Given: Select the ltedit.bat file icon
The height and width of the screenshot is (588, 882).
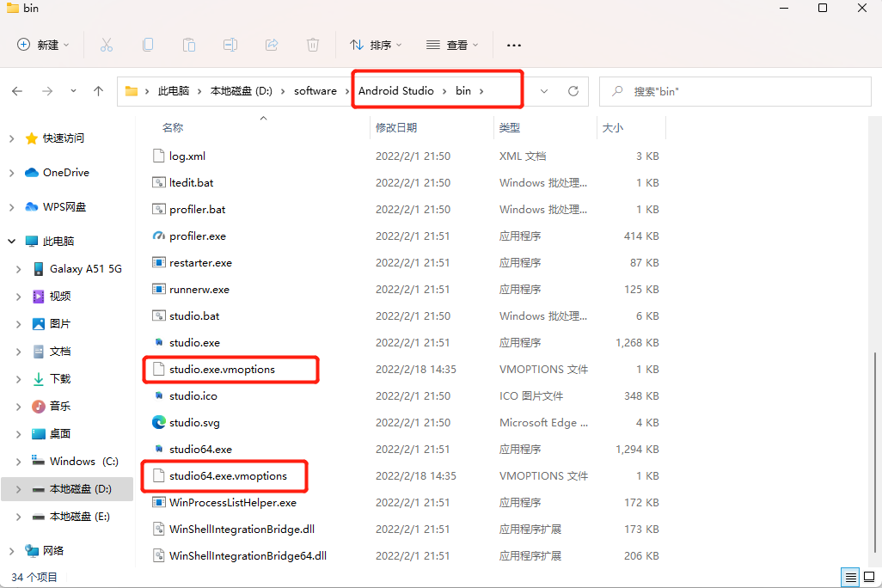Looking at the screenshot, I should [159, 182].
